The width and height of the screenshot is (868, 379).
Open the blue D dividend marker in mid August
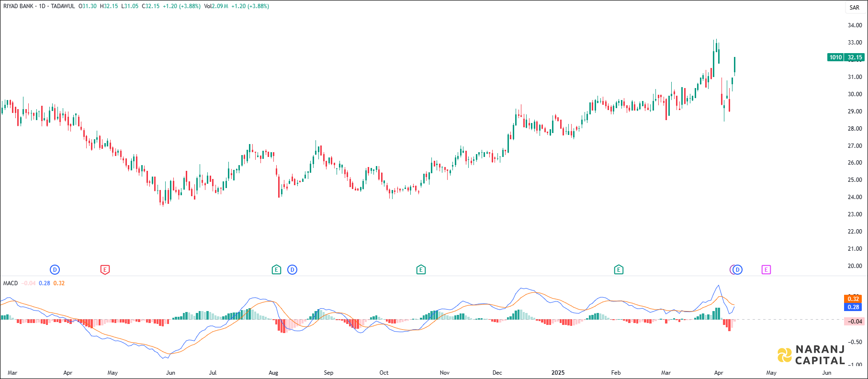pos(292,270)
